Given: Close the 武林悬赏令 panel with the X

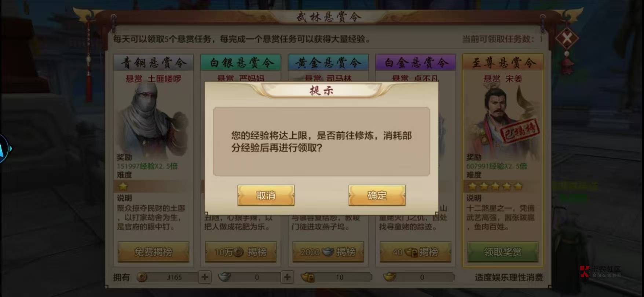Looking at the screenshot, I should [567, 38].
